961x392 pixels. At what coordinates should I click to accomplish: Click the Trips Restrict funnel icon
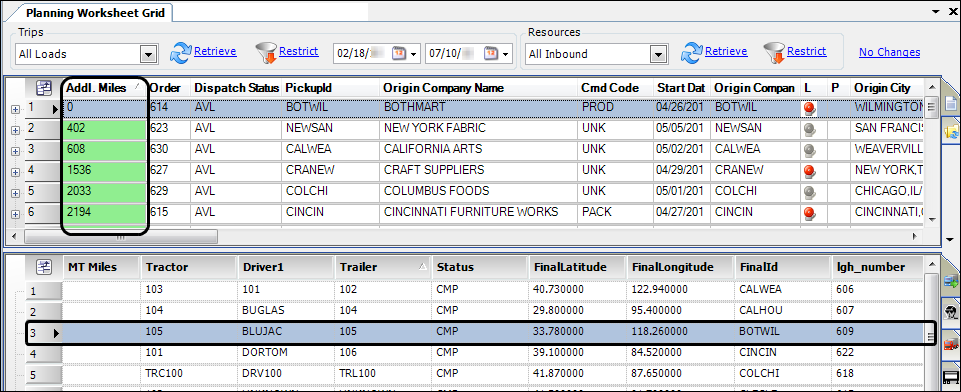(266, 53)
